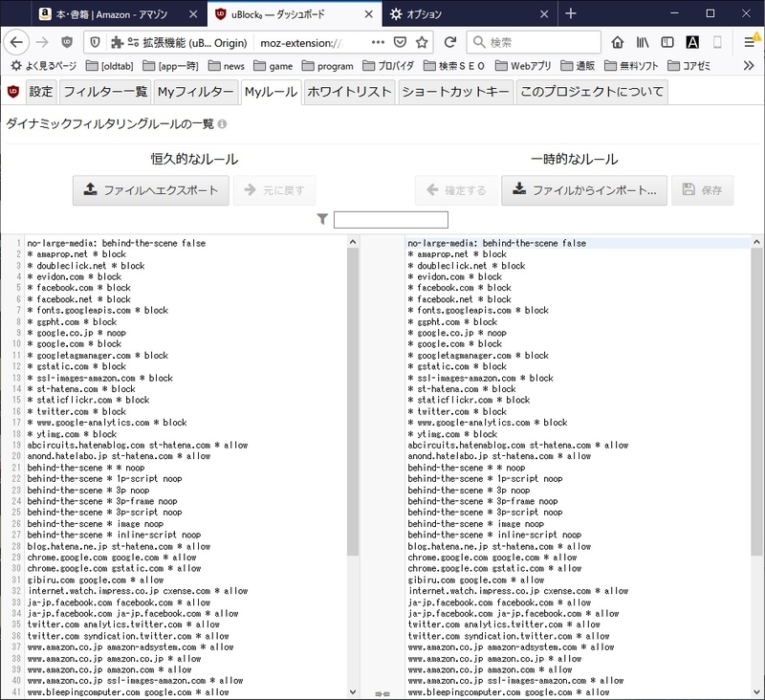Click down arrow of permanent rules scrollbar
This screenshot has width=765, height=700.
pos(353,692)
